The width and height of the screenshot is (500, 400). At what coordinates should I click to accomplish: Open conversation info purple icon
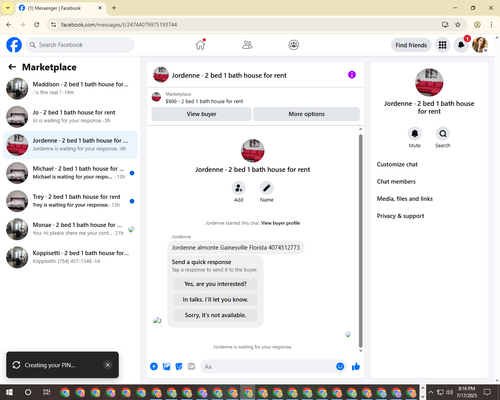point(352,75)
